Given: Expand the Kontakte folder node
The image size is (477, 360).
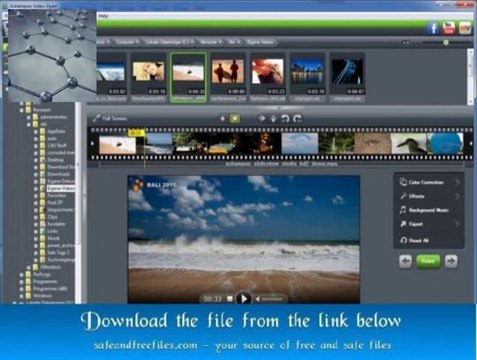Looking at the screenshot, I should (x=36, y=224).
